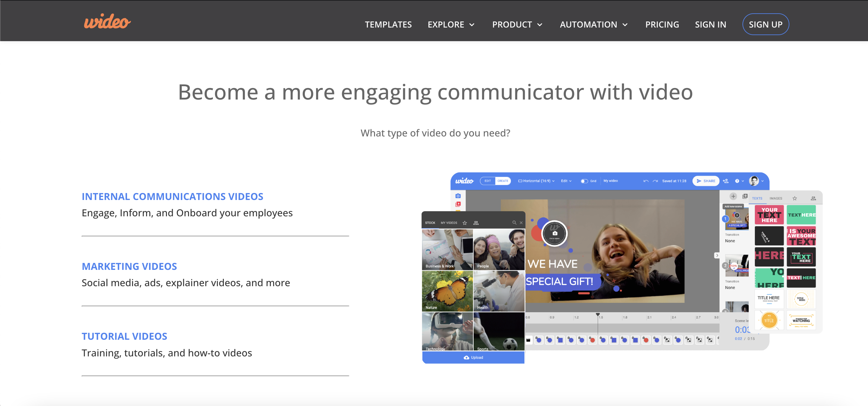The width and height of the screenshot is (868, 406).
Task: Expand the scenes panel chevron arrow
Action: (x=717, y=255)
